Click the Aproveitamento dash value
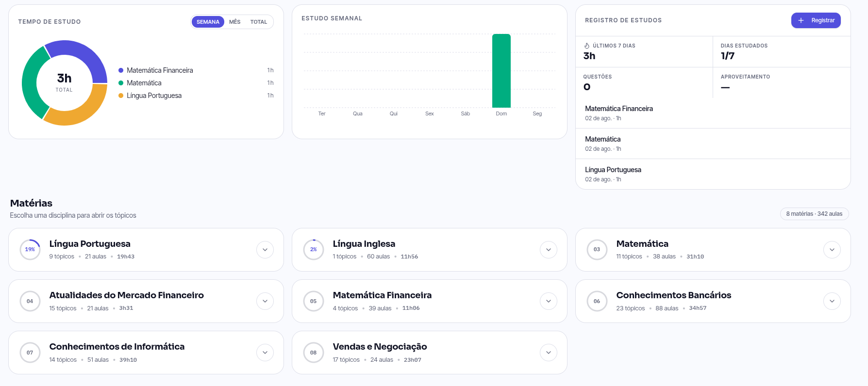This screenshot has height=386, width=868. click(725, 87)
